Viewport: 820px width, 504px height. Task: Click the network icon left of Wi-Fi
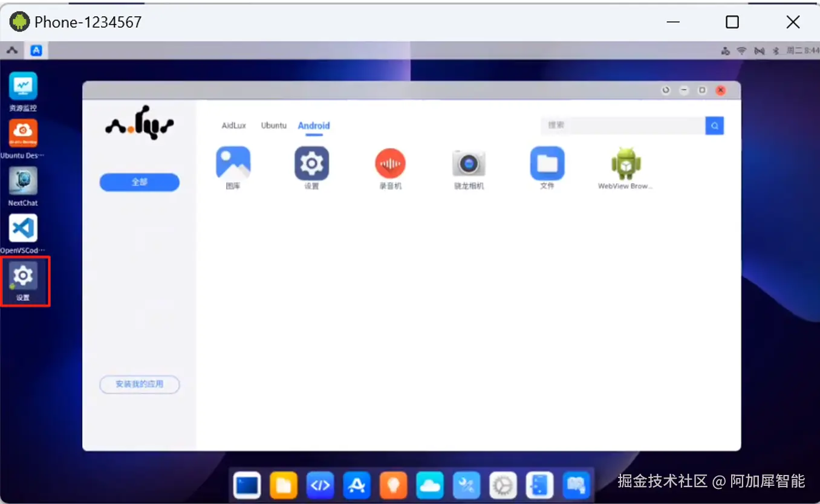pos(726,51)
